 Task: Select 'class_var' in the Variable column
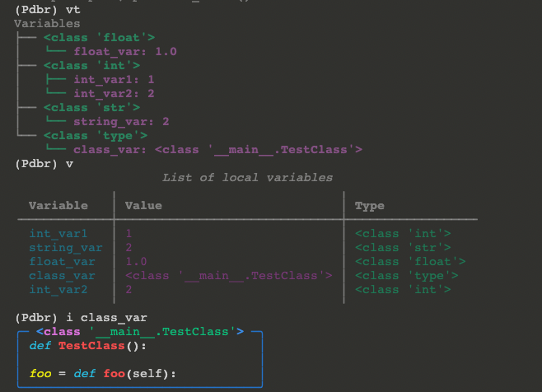coord(62,276)
